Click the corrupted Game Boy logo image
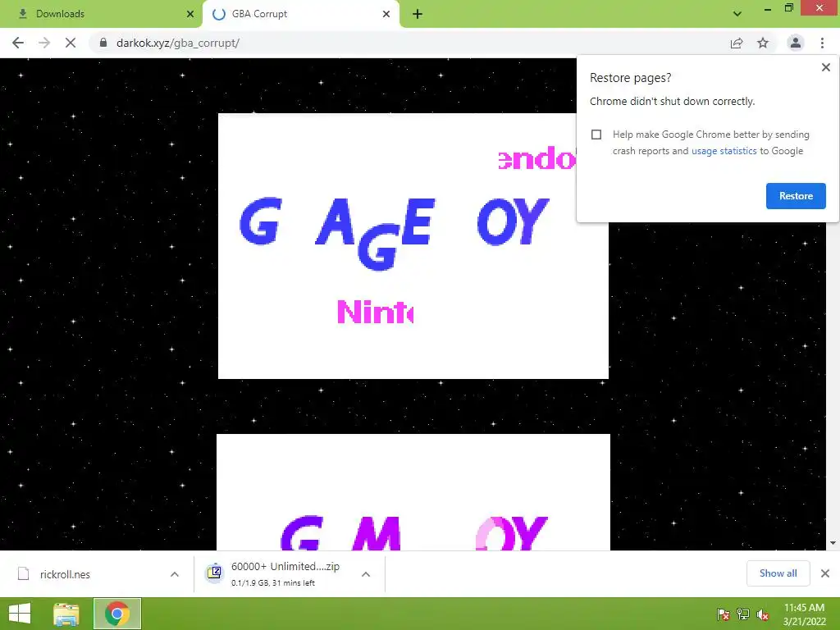The width and height of the screenshot is (840, 630). (x=413, y=246)
